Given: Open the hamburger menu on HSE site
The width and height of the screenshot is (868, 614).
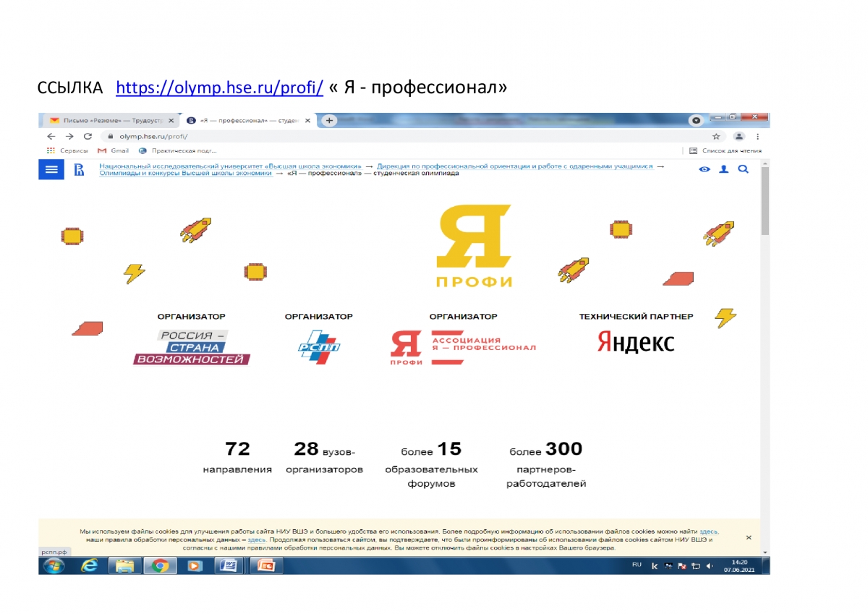Looking at the screenshot, I should (x=51, y=169).
